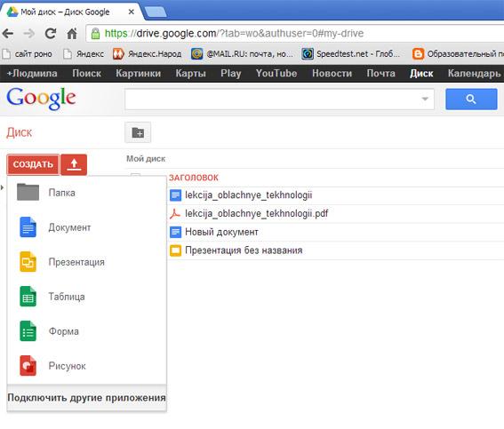The width and height of the screenshot is (504, 429).
Task: Open Диск in the Google bar
Action: coord(421,74)
